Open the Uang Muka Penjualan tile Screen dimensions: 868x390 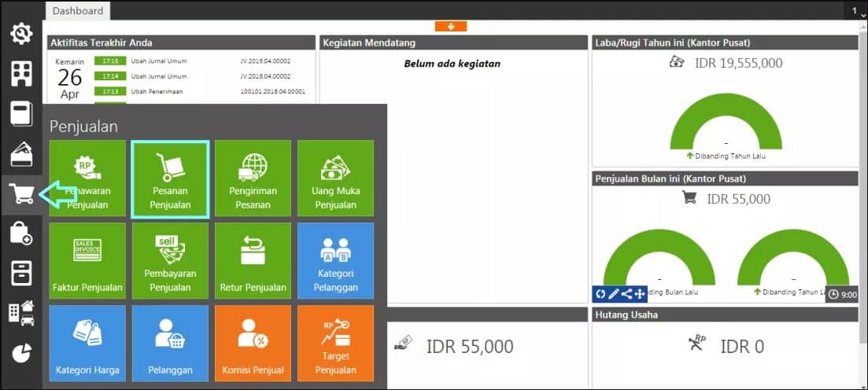[335, 178]
